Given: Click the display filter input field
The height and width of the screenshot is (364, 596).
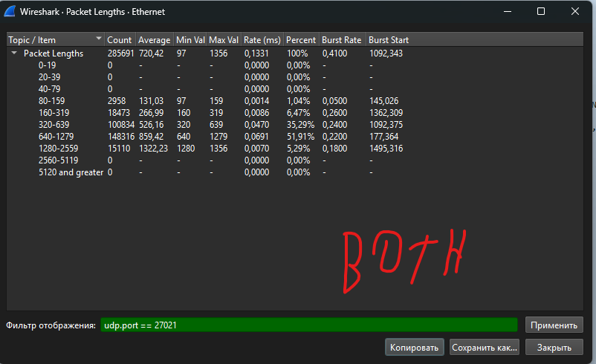Looking at the screenshot, I should point(308,325).
